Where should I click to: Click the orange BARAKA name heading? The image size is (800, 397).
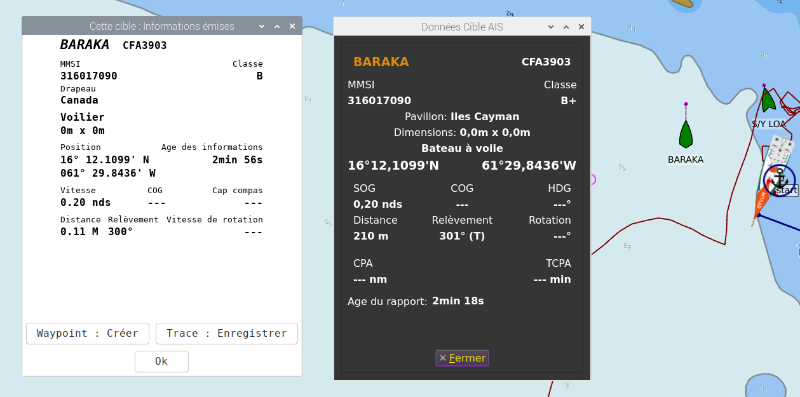pos(381,62)
